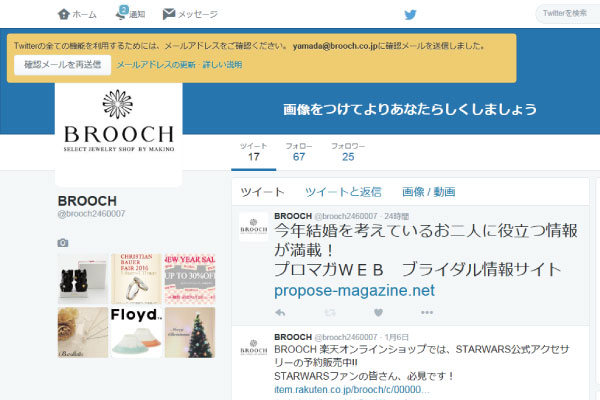Open メールアドレスの更新 link
The height and width of the screenshot is (400, 600).
point(156,65)
